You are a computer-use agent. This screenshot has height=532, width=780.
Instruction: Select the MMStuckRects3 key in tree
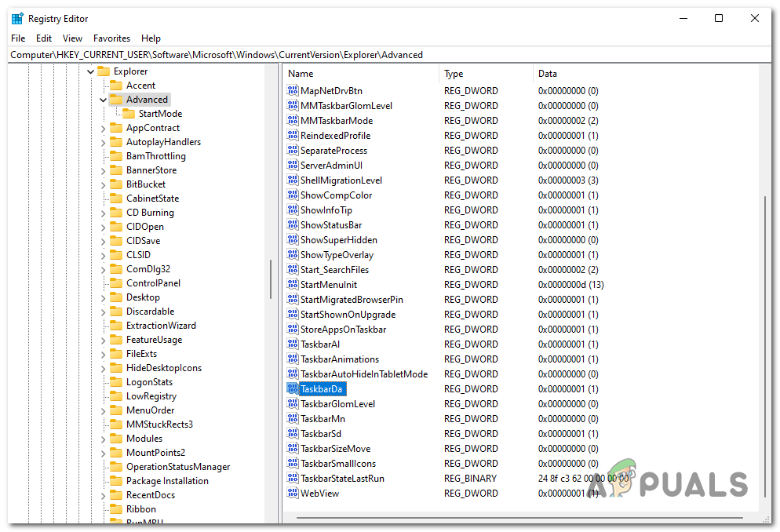pyautogui.click(x=159, y=424)
